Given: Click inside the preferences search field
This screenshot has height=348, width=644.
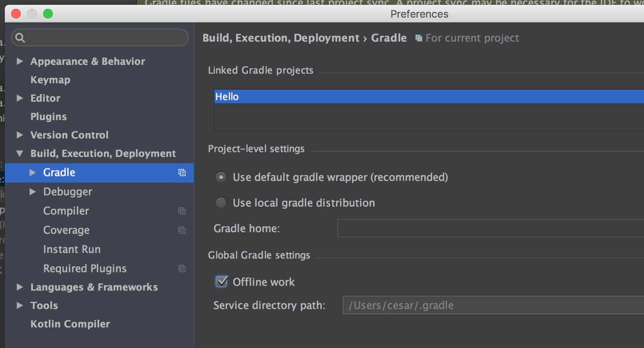Looking at the screenshot, I should click(100, 37).
